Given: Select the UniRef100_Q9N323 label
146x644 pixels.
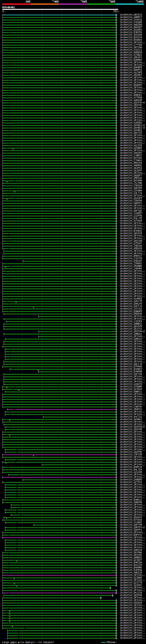Looking at the screenshot, I should pos(131,339).
